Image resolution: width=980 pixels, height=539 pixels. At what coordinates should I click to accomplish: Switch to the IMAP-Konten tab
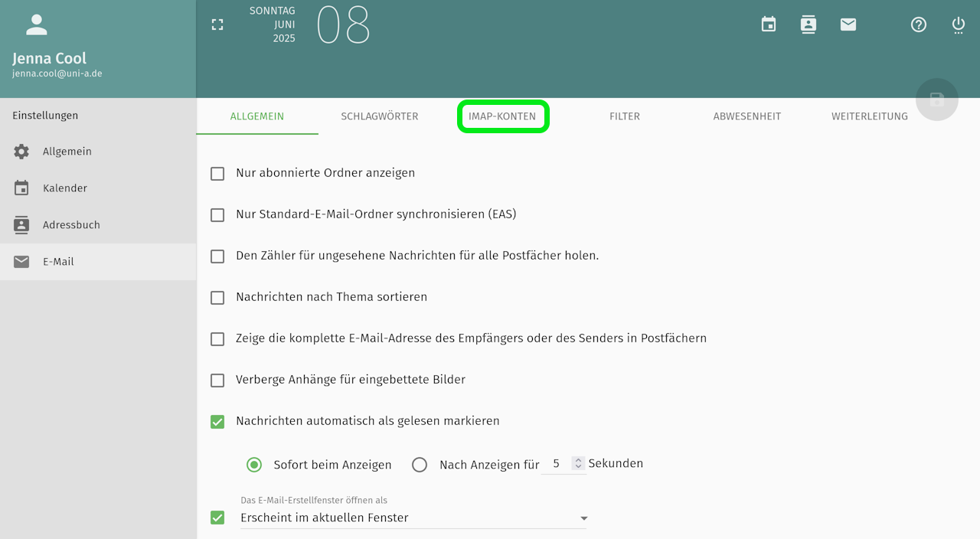503,116
